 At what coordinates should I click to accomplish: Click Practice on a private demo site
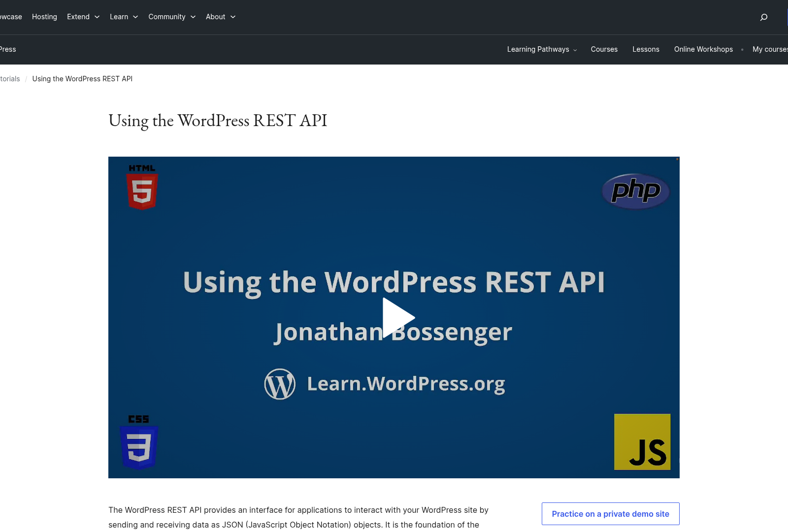[611, 514]
